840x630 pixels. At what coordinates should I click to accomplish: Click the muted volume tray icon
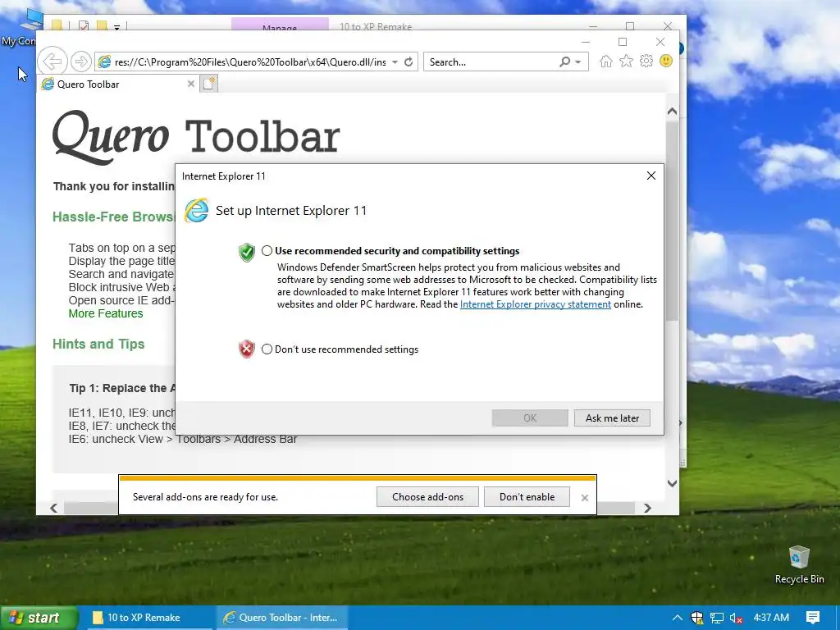736,618
